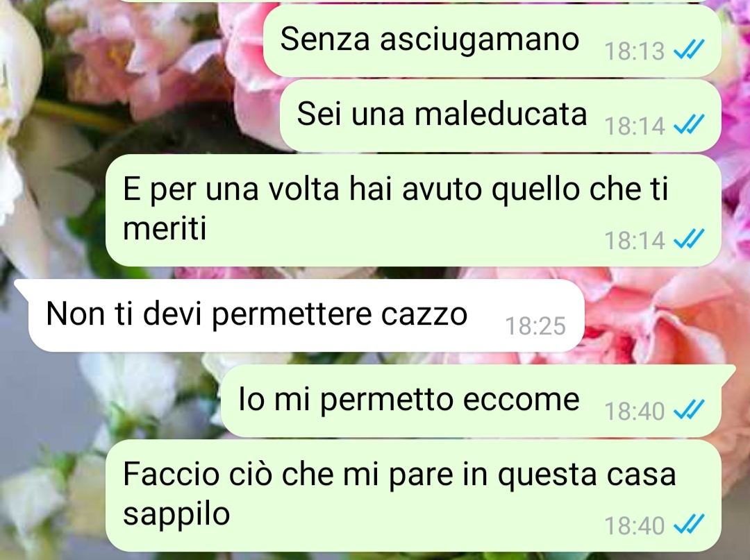Click 18:40 timestamp next to 'sappilo'
This screenshot has width=750, height=560.
634,525
